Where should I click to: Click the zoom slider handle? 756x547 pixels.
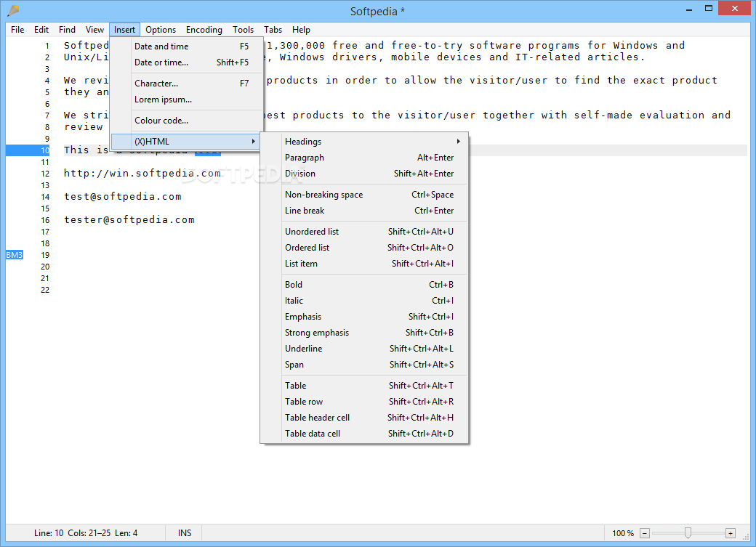pyautogui.click(x=688, y=532)
